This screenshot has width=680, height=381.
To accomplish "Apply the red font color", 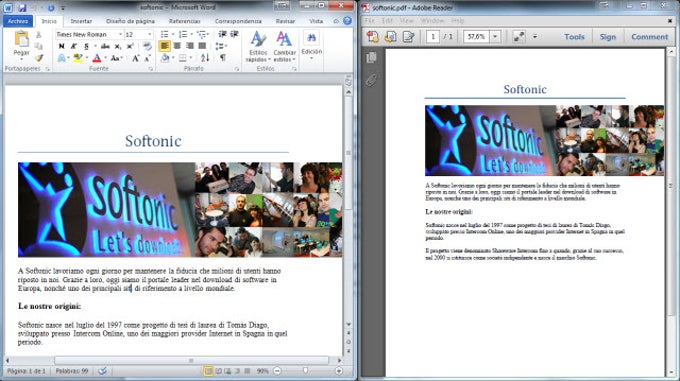I will (x=97, y=58).
